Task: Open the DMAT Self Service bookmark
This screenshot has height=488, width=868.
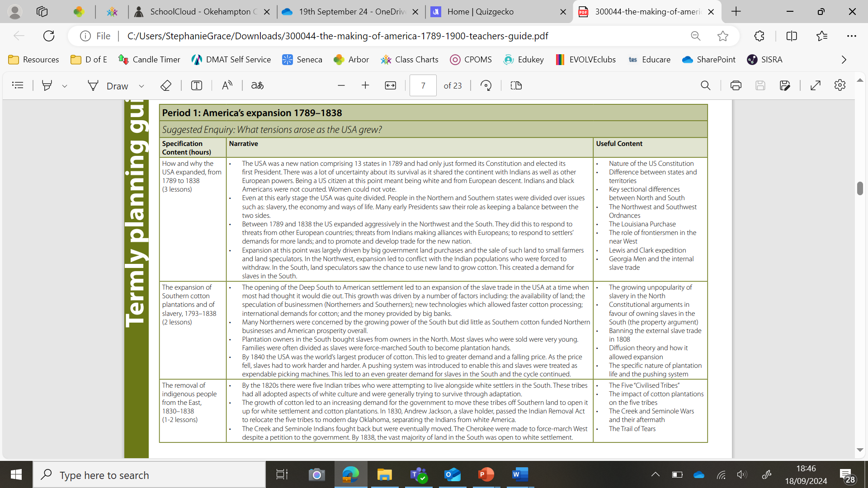Action: tap(231, 60)
